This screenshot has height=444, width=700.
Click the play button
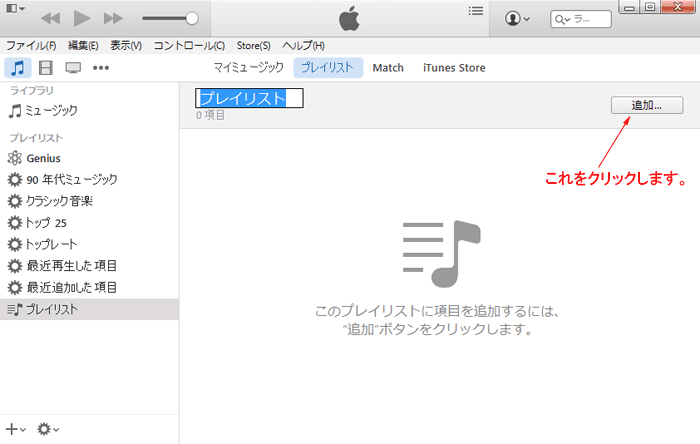point(82,18)
